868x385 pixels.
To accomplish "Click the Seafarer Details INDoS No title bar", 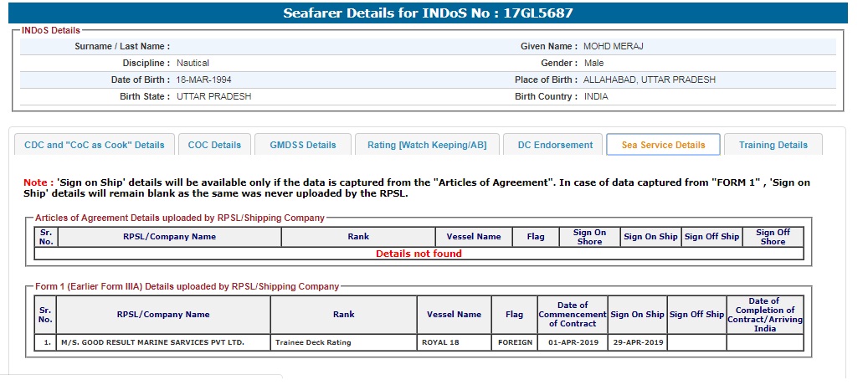I will [x=428, y=13].
